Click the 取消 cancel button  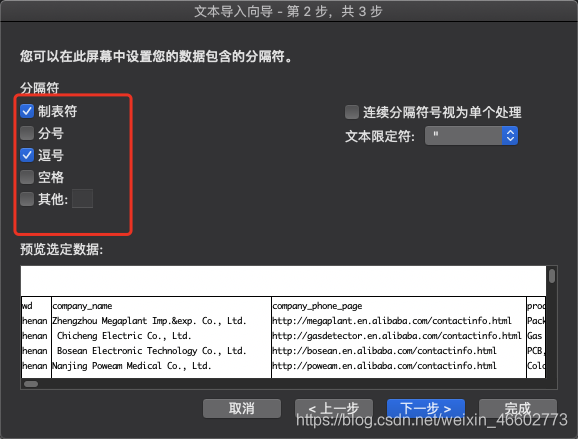pyautogui.click(x=242, y=408)
